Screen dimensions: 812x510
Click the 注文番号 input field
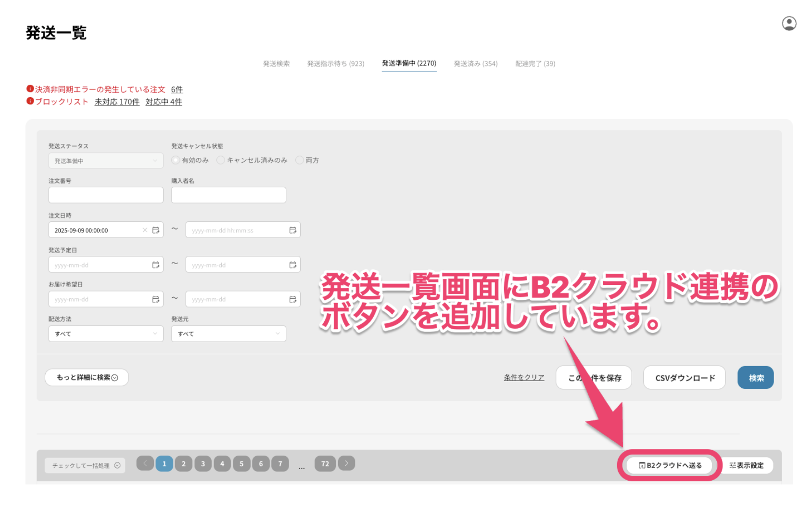(106, 195)
